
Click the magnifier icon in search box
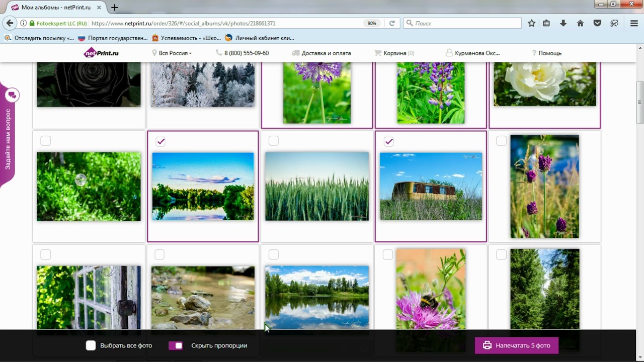click(410, 23)
